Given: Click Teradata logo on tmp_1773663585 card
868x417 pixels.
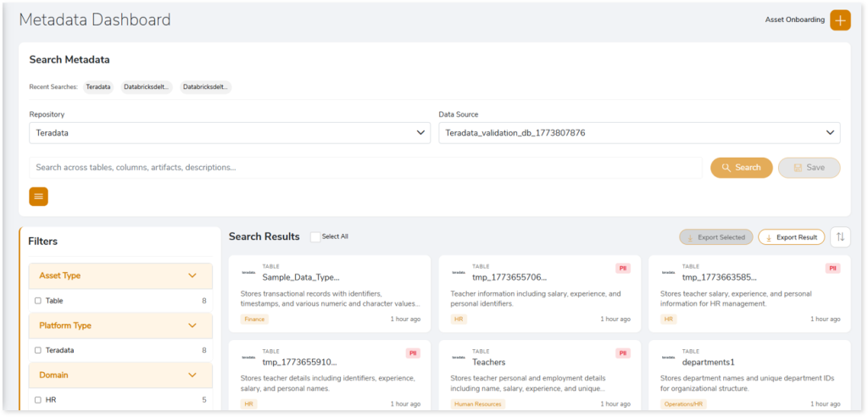Looking at the screenshot, I should pyautogui.click(x=668, y=273).
